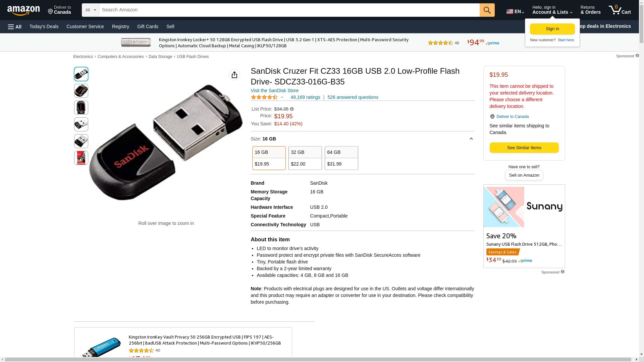Click the language flag selector EN
Image resolution: width=644 pixels, height=362 pixels.
[x=515, y=11]
